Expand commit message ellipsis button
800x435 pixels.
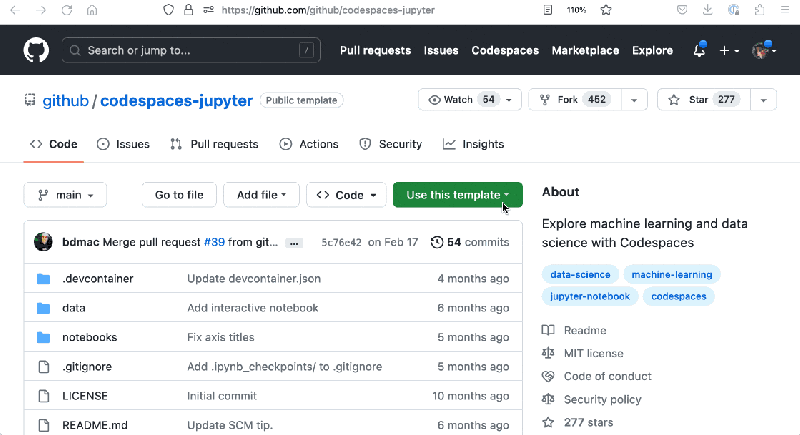(x=294, y=243)
